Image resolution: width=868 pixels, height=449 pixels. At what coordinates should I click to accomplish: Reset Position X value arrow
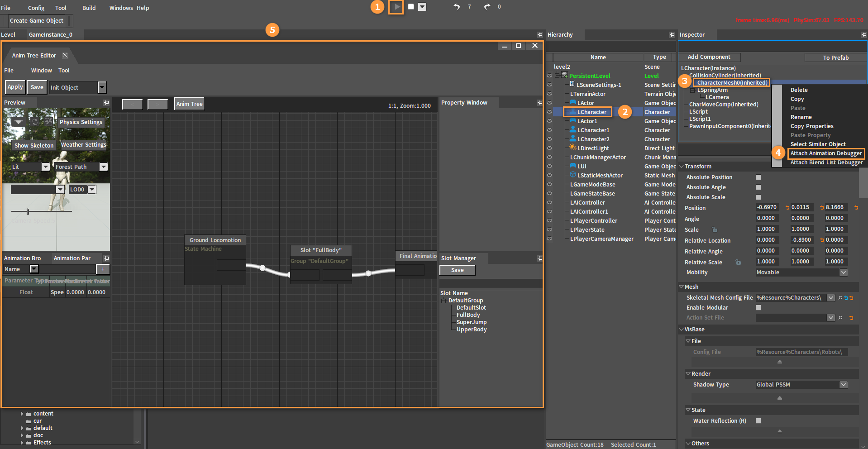coord(787,207)
